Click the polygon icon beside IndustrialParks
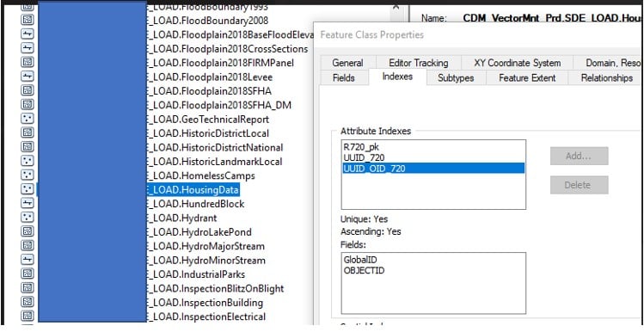This screenshot has height=332, width=644. (28, 274)
